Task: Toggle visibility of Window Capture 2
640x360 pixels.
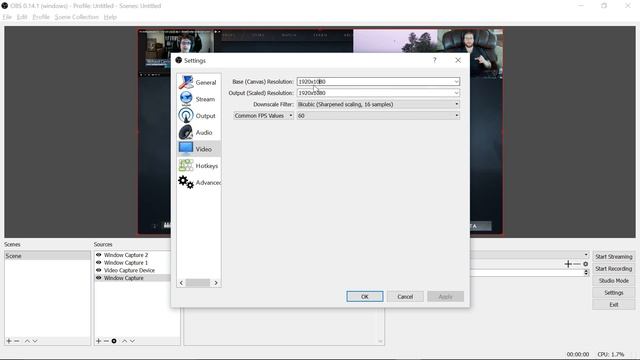Action: coord(98,255)
